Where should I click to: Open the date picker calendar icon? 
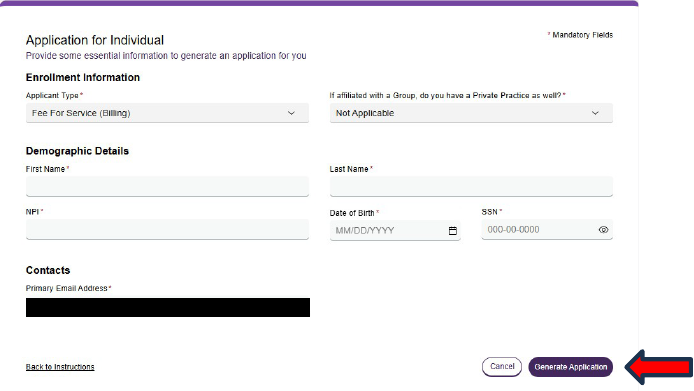pyautogui.click(x=452, y=231)
